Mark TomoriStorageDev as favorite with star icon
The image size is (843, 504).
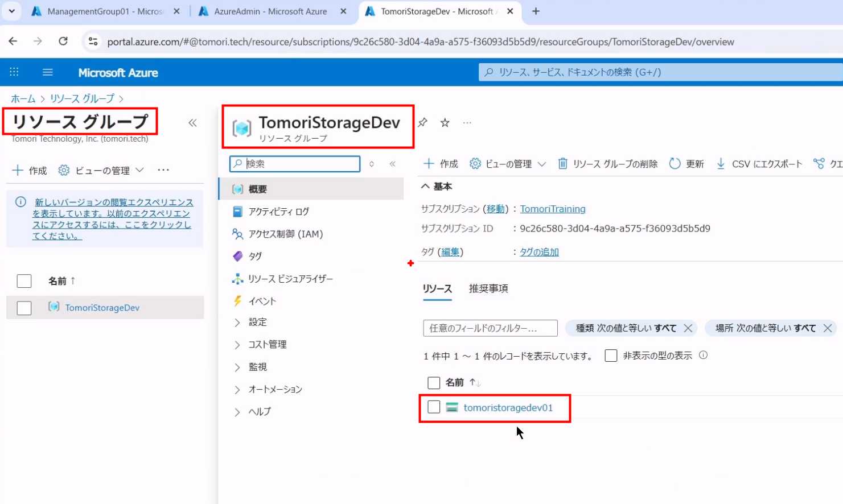pyautogui.click(x=445, y=123)
